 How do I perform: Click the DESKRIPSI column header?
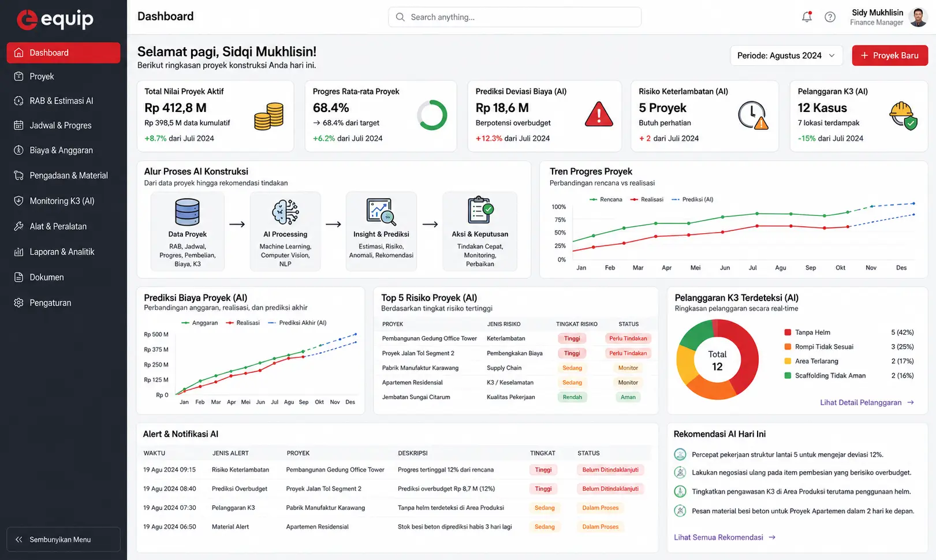(x=413, y=453)
